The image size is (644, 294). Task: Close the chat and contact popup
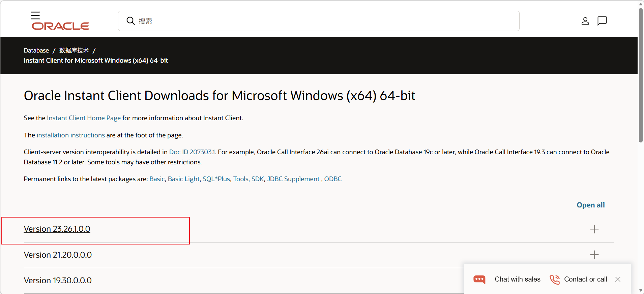pyautogui.click(x=618, y=279)
